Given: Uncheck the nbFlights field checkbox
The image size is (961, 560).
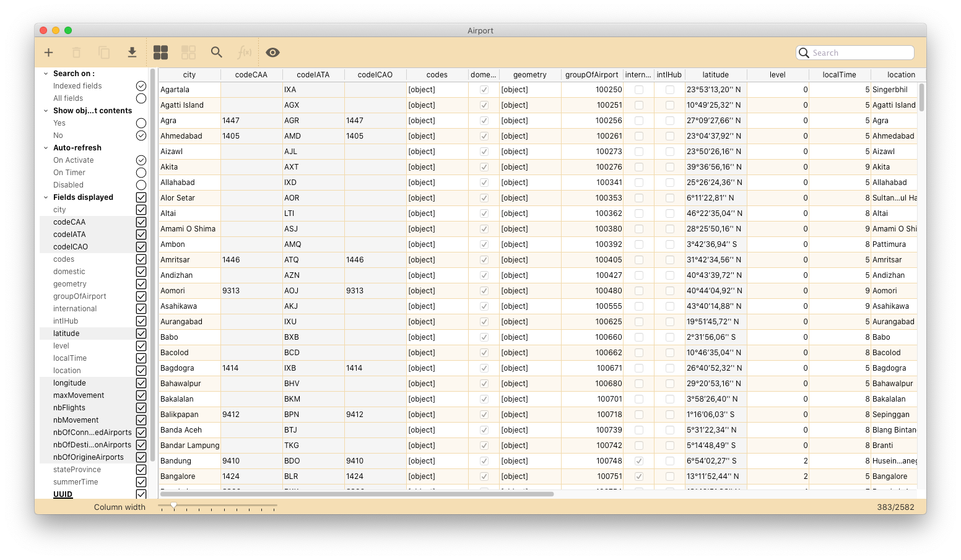Looking at the screenshot, I should tap(141, 408).
